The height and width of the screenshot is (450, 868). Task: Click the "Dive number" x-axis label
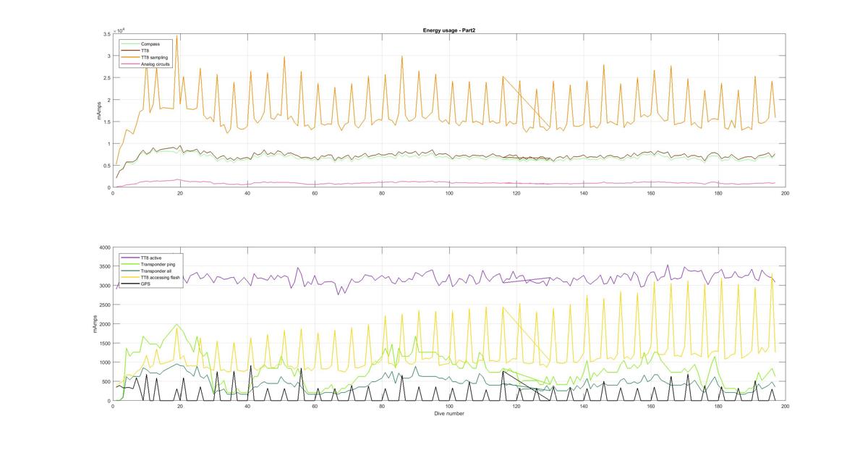coord(448,414)
